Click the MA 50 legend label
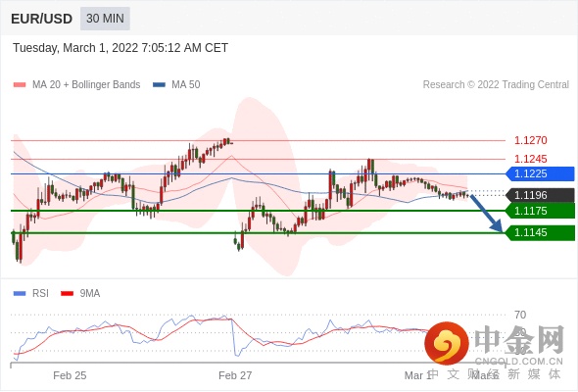578x392 pixels. coord(186,85)
